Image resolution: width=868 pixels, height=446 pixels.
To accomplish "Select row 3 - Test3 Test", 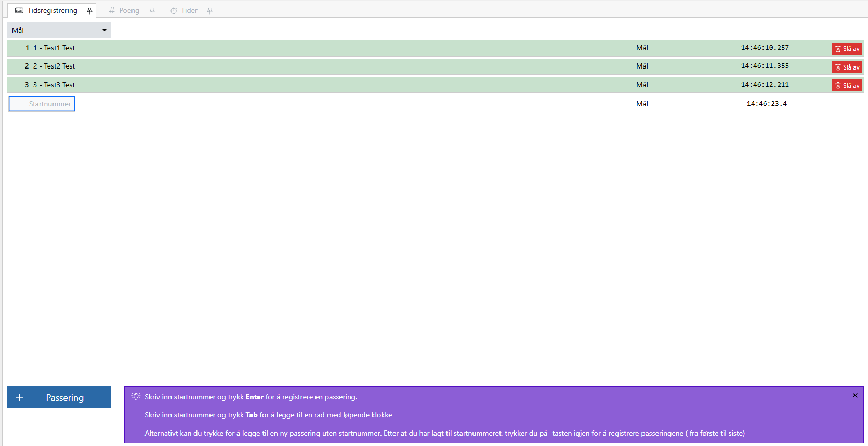I will [x=435, y=85].
